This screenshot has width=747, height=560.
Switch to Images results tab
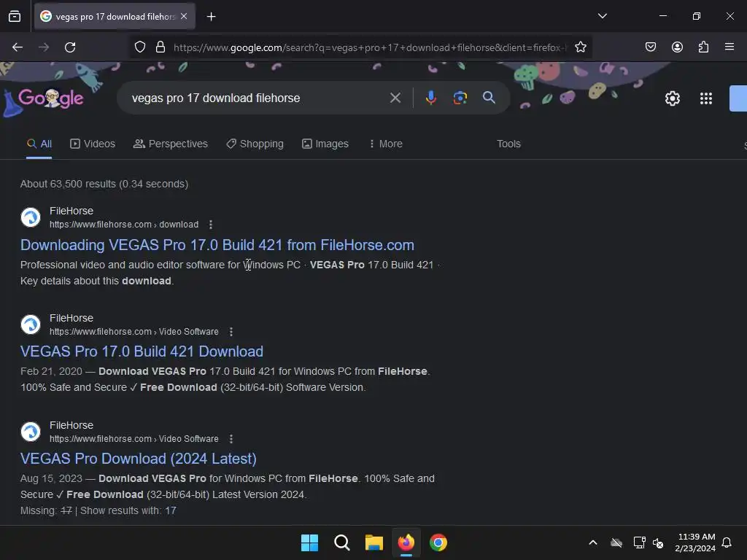[325, 144]
